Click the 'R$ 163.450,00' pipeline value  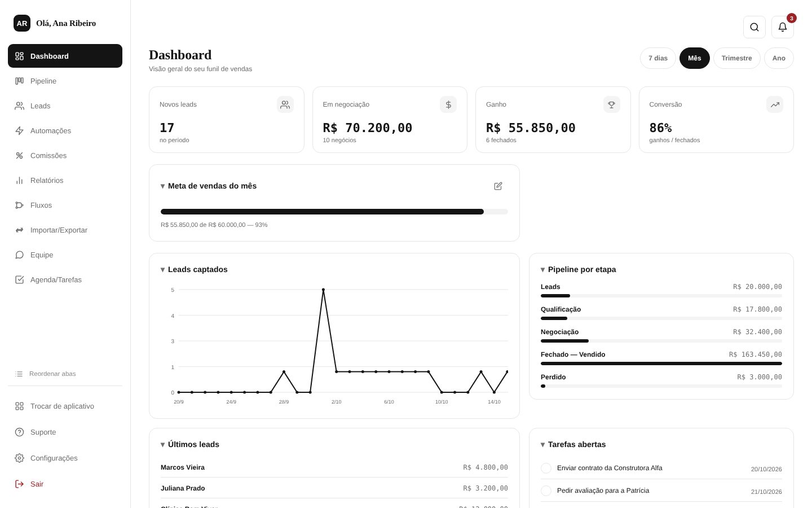coord(756,354)
